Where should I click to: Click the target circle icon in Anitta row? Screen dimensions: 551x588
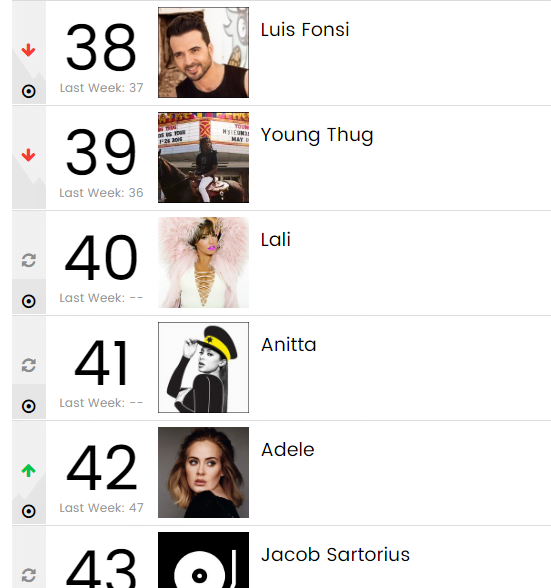point(29,406)
